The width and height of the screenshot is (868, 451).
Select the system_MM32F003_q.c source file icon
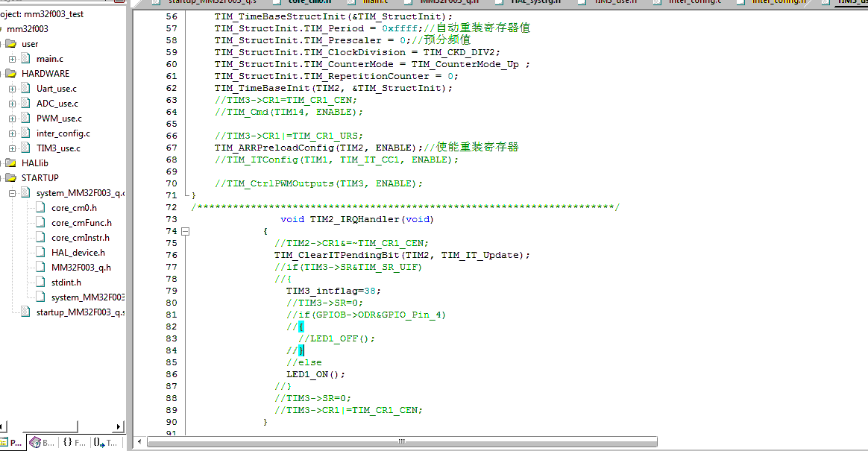25,192
